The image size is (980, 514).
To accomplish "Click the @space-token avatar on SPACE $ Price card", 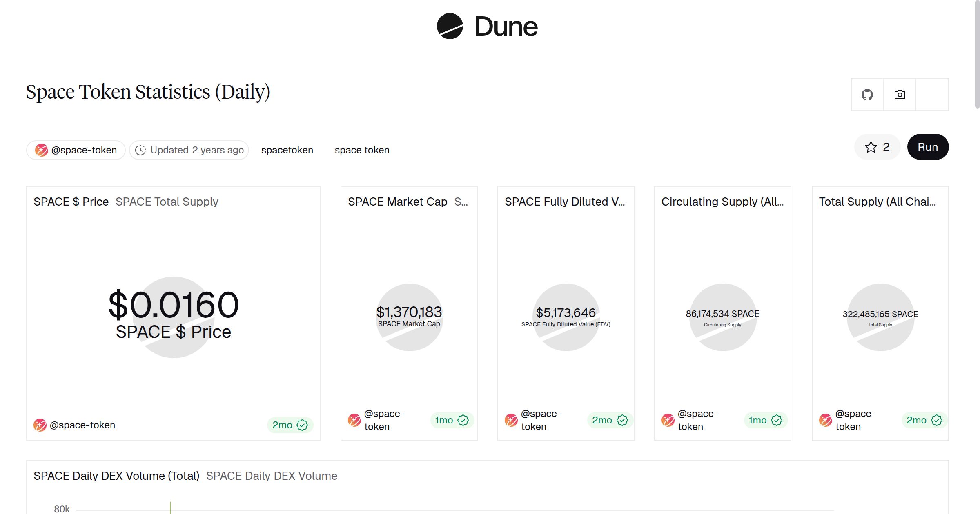I will coord(40,425).
